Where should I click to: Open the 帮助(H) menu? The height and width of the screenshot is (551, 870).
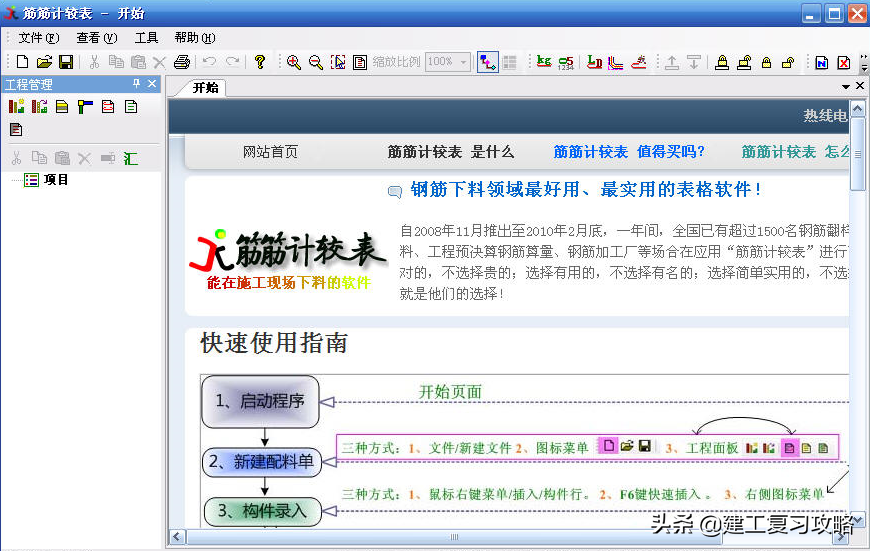click(x=195, y=38)
